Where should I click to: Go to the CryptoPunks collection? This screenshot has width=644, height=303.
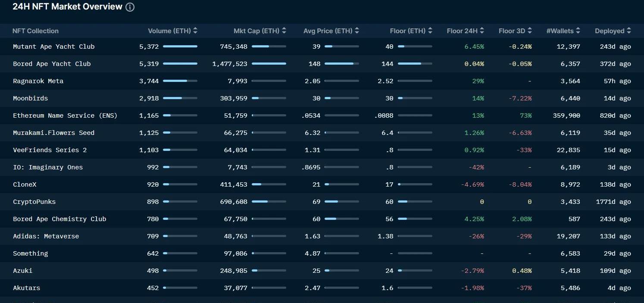(34, 202)
